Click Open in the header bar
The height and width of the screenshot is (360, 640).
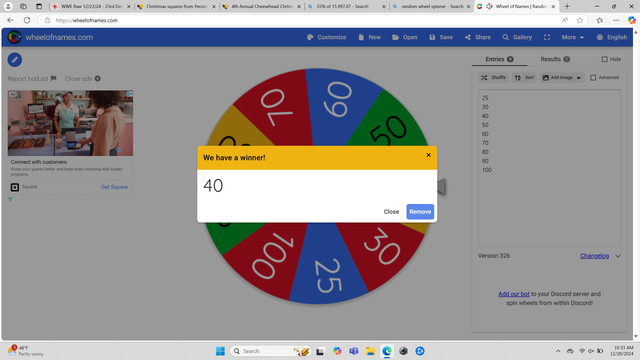(x=404, y=37)
